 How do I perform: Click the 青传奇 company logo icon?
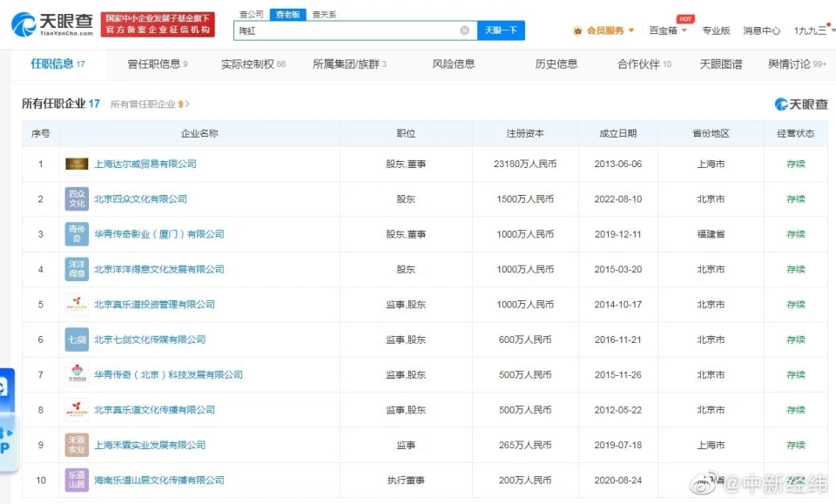click(x=77, y=234)
